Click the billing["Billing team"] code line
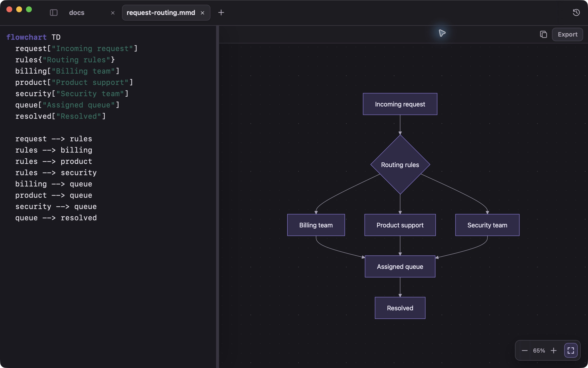588x368 pixels. pos(67,71)
